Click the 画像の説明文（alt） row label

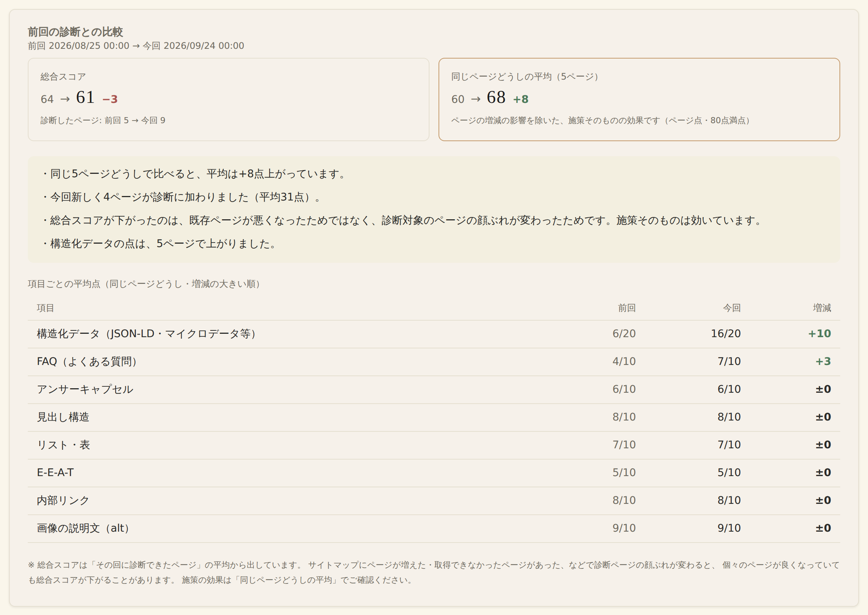point(85,528)
